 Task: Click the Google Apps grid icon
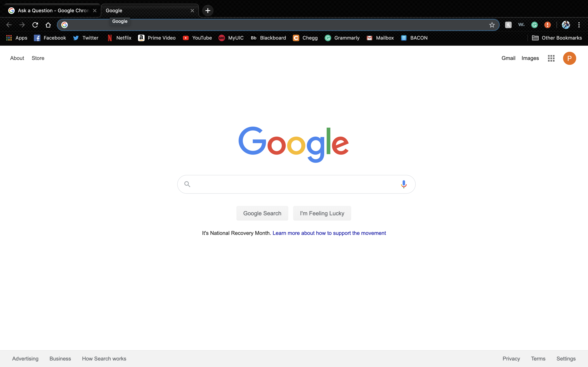click(x=551, y=58)
